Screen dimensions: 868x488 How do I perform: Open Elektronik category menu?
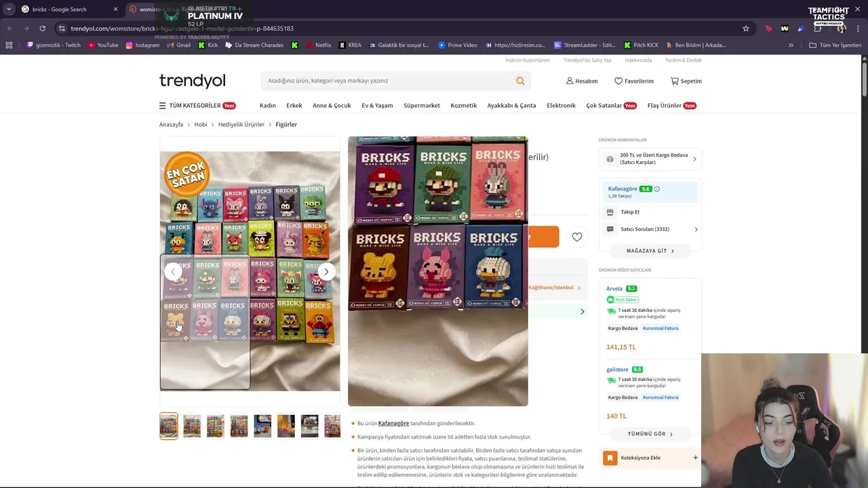coord(561,106)
